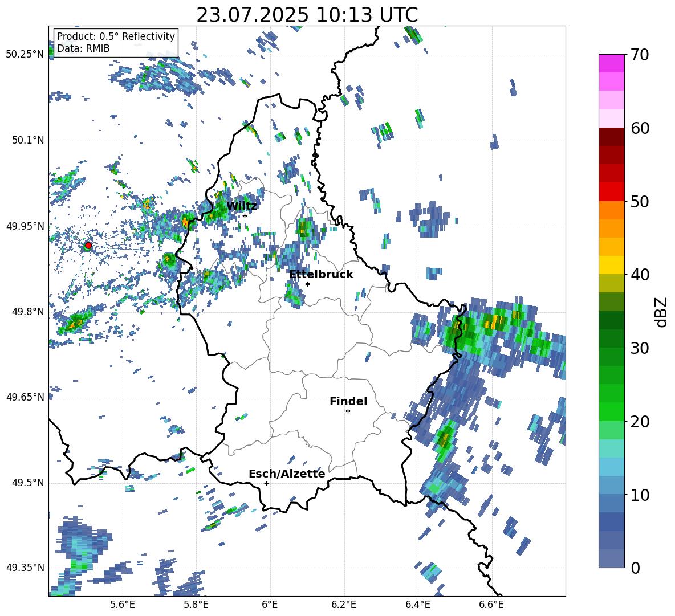Click the 6.6°E longitude label
The width and height of the screenshot is (675, 616).
coord(491,605)
